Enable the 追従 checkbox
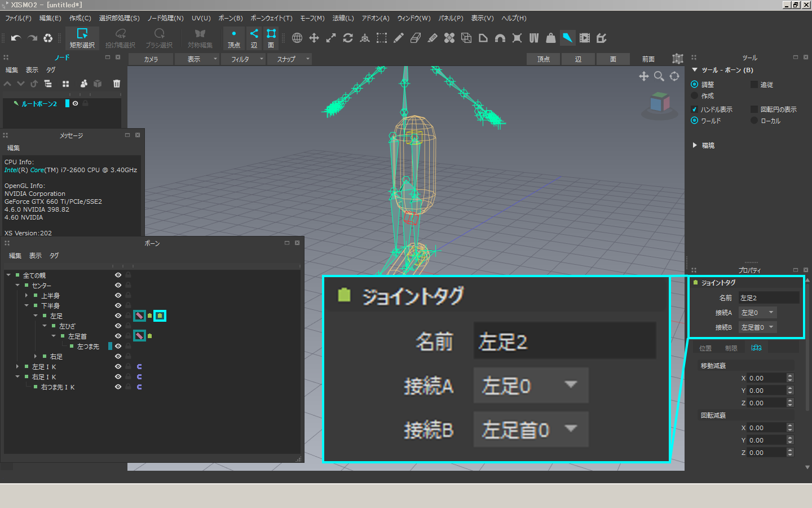 click(x=754, y=84)
